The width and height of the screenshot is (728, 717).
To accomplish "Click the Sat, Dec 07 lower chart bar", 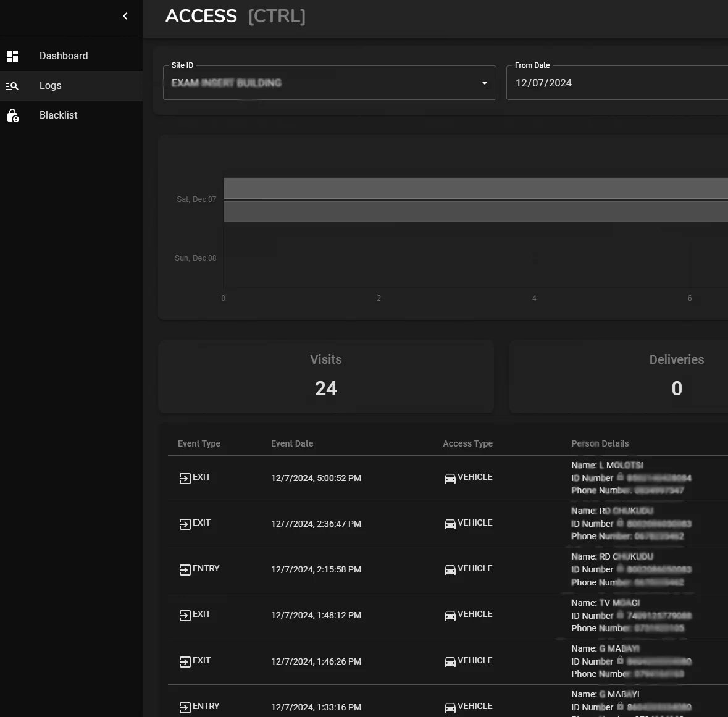I will [x=475, y=212].
